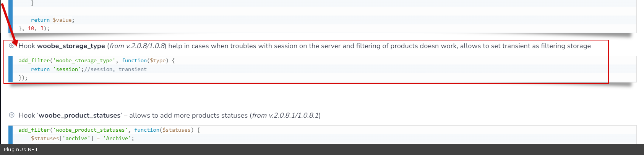The height and width of the screenshot is (155, 644).
Task: Click the PluginUs.NET footer label
Action: [x=21, y=150]
